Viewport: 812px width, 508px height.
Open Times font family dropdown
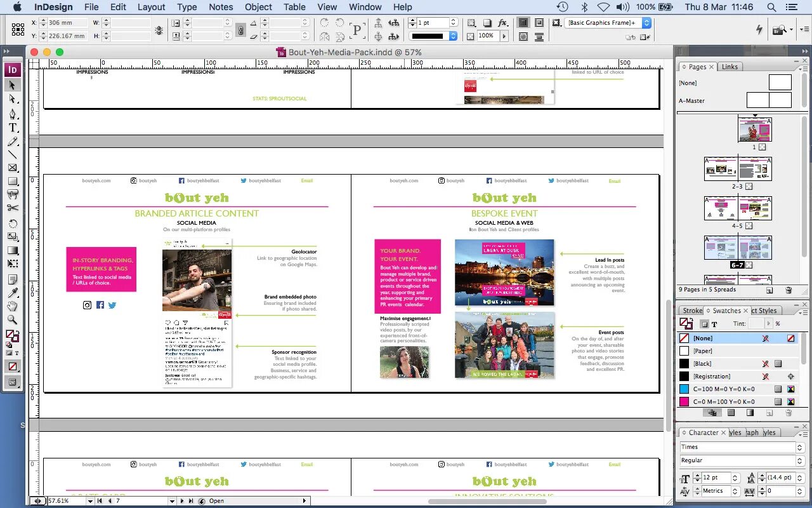800,447
